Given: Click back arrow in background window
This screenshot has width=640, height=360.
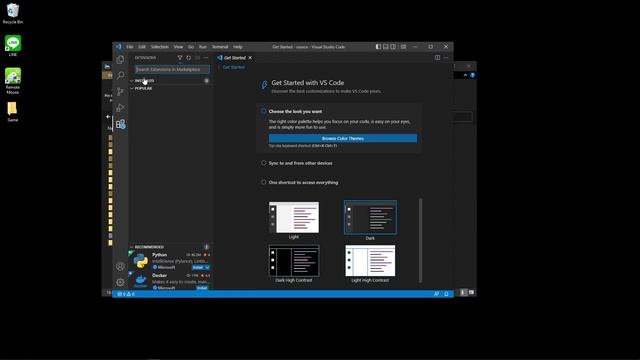Looking at the screenshot, I should (108, 117).
